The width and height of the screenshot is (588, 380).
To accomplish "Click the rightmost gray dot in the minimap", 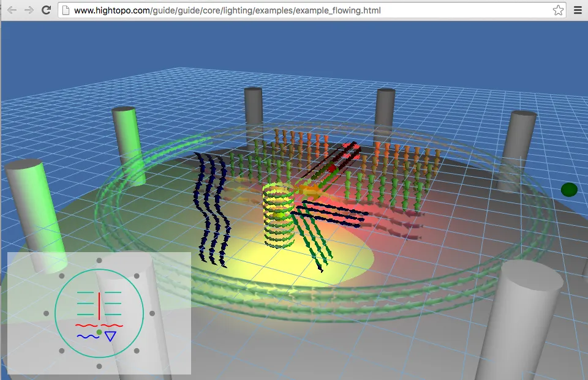I will coord(153,313).
